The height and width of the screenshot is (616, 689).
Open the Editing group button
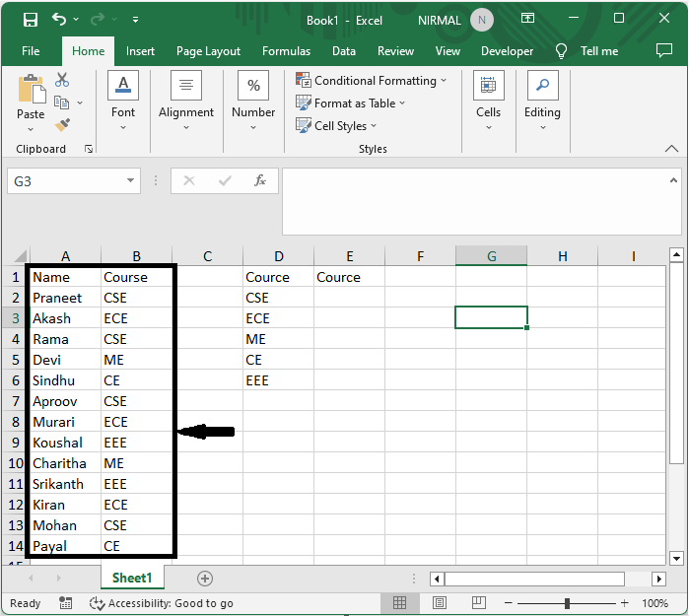[x=542, y=101]
